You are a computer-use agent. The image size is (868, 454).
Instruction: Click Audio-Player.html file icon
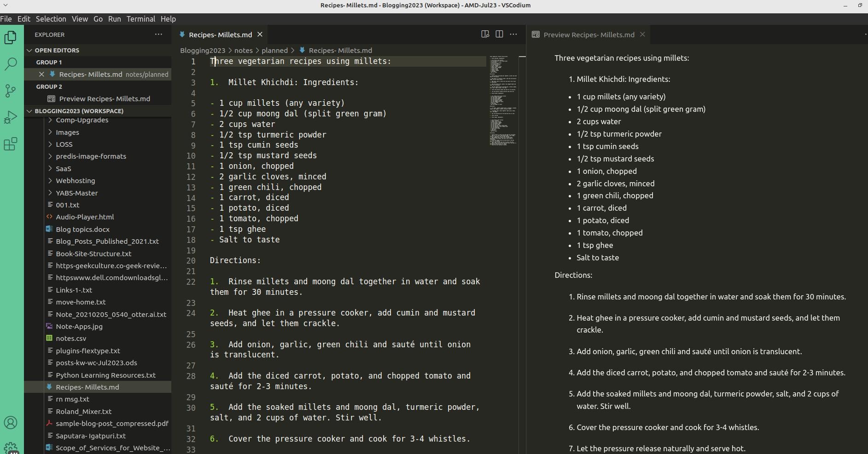pos(49,217)
